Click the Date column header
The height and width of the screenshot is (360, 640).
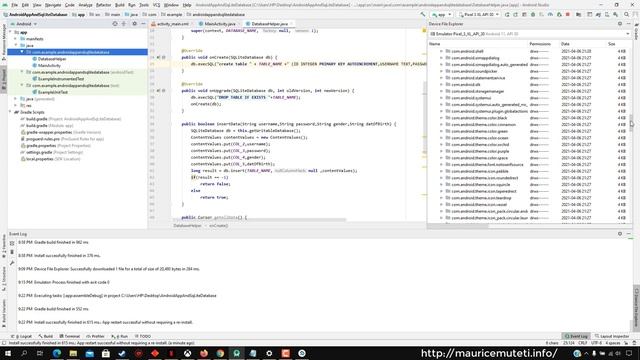565,44
